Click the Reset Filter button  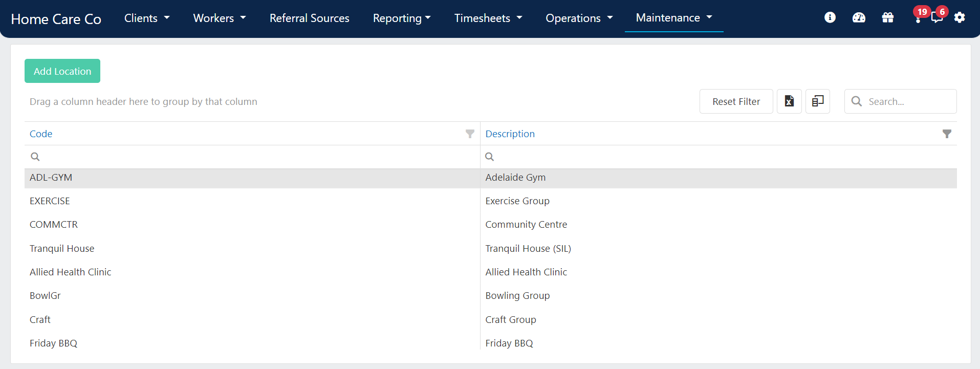[736, 101]
